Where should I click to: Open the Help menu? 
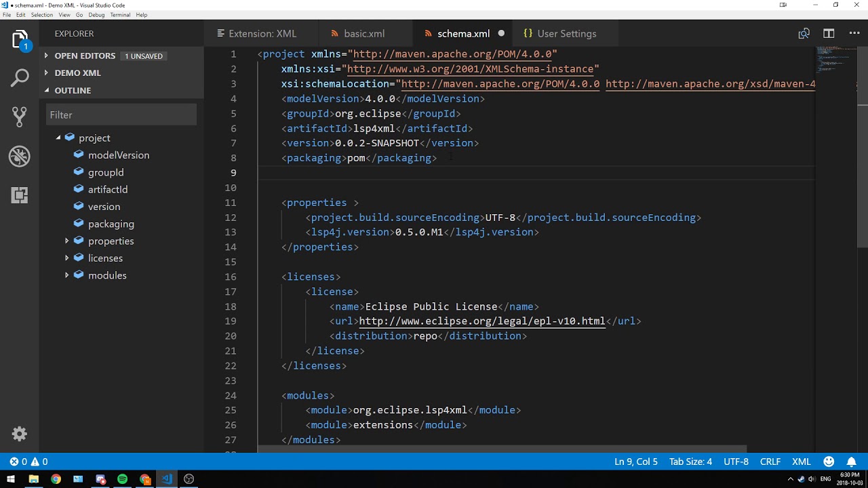(x=141, y=15)
